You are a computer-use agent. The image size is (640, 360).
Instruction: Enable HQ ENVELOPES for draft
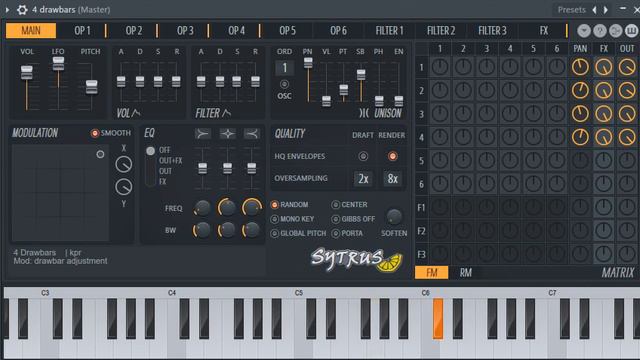click(363, 156)
